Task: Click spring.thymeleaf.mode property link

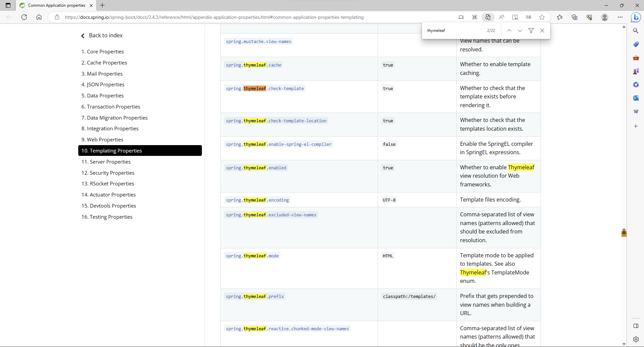Action: click(252, 256)
